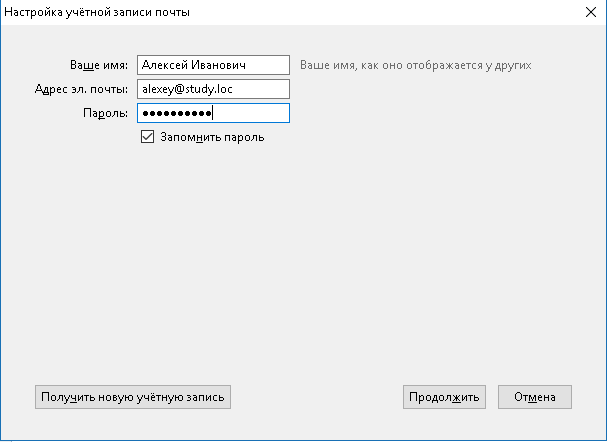608x442 pixels.
Task: Focus the 'Пароль' password field
Action: coord(213,113)
